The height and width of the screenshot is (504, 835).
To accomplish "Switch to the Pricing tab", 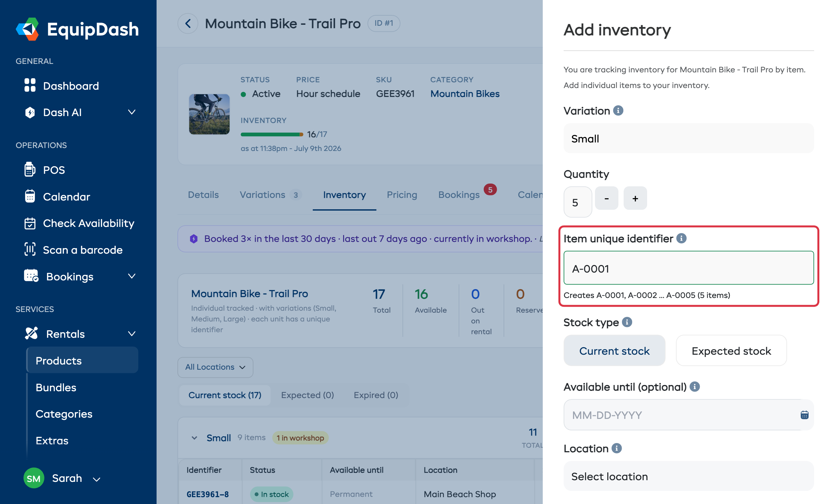I will point(402,195).
